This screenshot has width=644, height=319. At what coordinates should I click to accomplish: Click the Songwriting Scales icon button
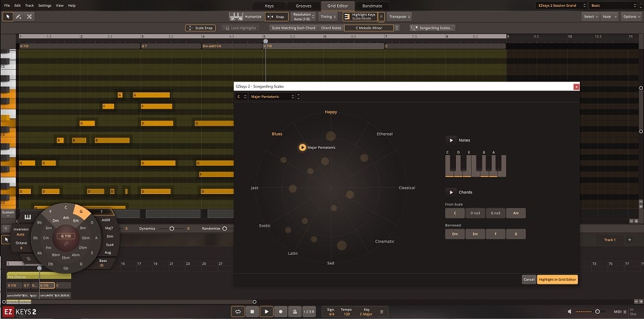(432, 28)
